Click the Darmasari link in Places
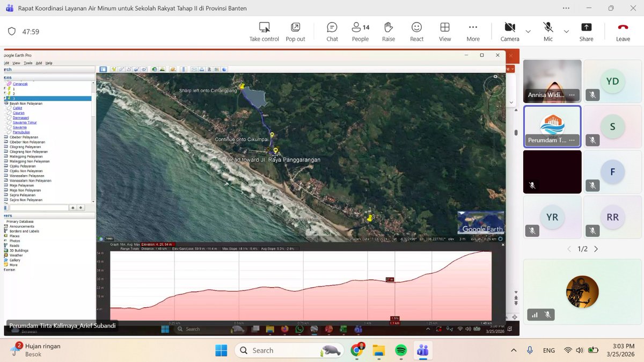644x362 pixels. coord(21,118)
